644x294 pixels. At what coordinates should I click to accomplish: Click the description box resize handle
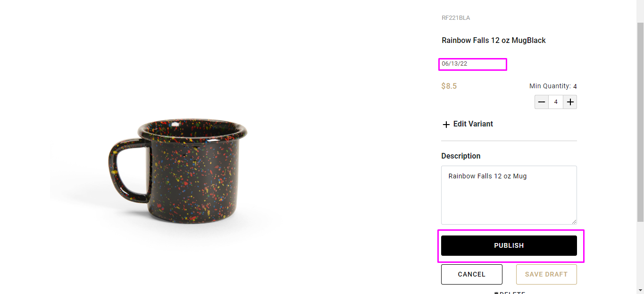pos(574,221)
